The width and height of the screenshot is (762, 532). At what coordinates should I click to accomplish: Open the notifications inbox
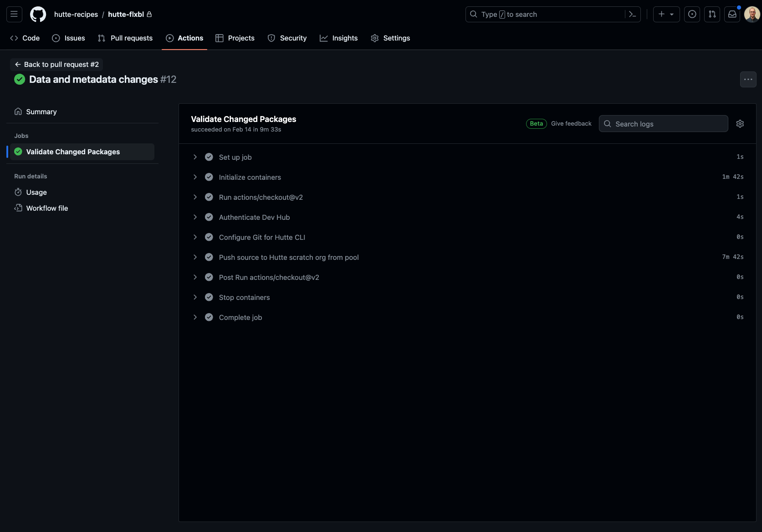(732, 14)
